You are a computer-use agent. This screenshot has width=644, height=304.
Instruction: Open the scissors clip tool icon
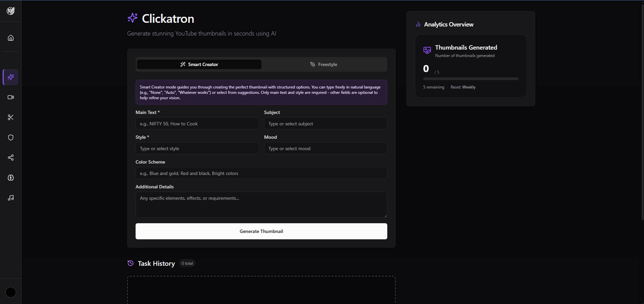pyautogui.click(x=11, y=117)
